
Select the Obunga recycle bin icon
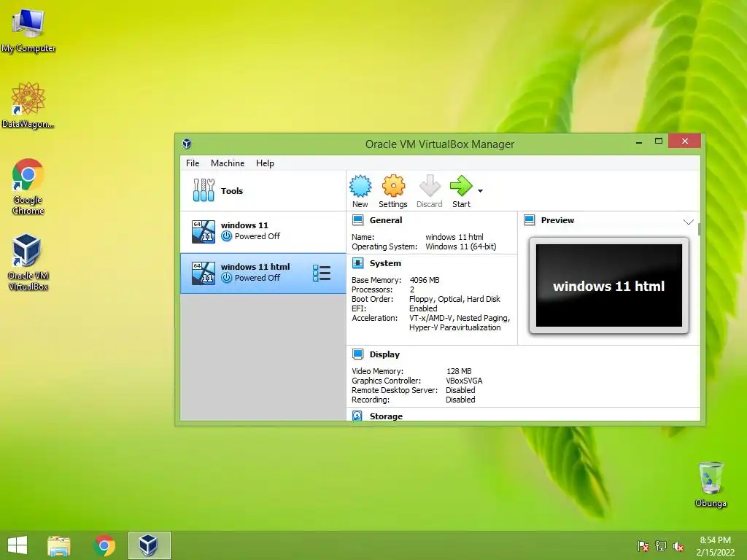[x=711, y=485]
